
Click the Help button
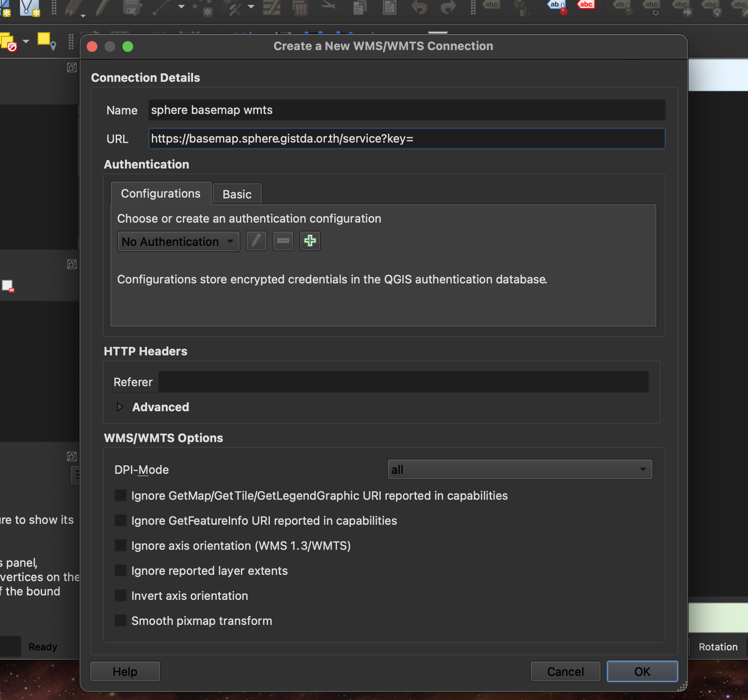125,671
